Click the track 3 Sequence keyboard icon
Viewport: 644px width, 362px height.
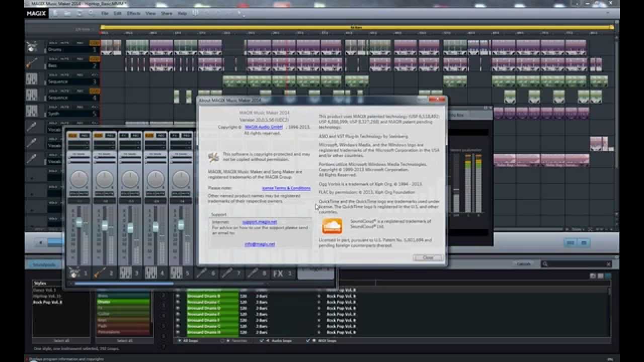click(32, 79)
